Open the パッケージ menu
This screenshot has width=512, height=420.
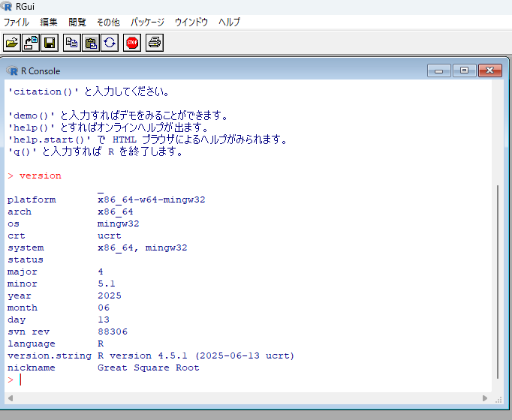tap(147, 22)
